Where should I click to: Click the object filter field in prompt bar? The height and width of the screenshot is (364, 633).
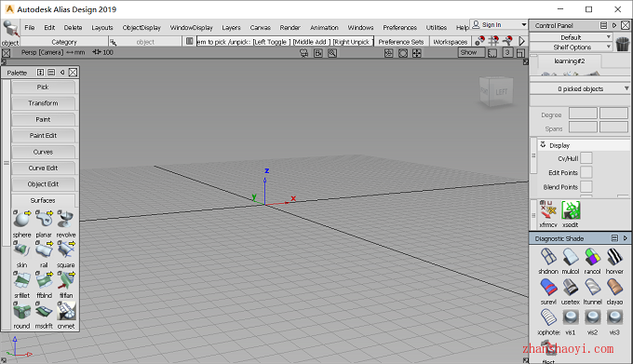tap(145, 42)
